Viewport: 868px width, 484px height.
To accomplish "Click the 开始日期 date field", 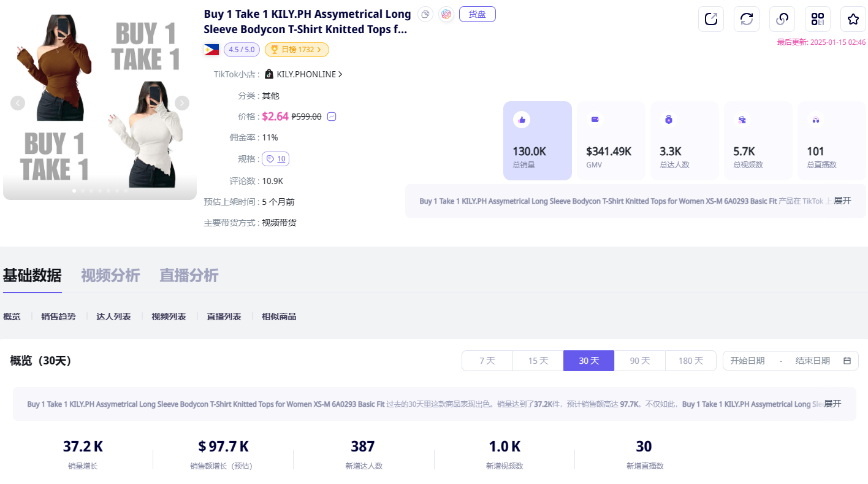I will tap(747, 361).
